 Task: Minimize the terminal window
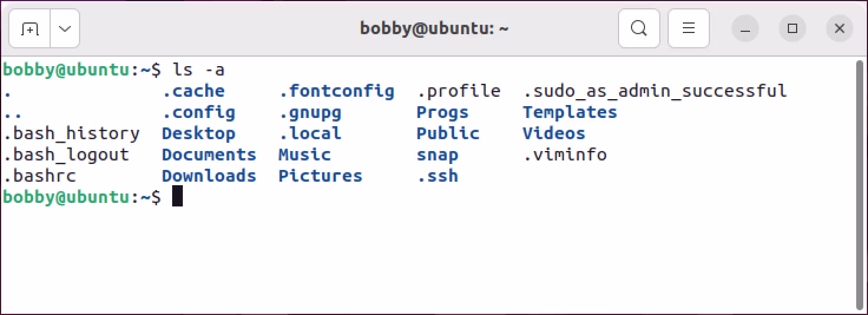[746, 28]
